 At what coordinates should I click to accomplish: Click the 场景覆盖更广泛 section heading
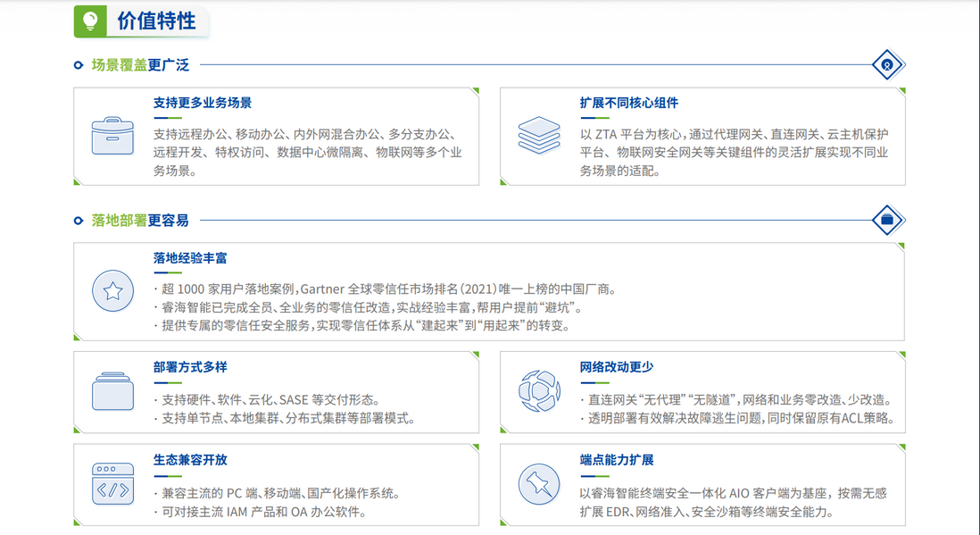[140, 65]
